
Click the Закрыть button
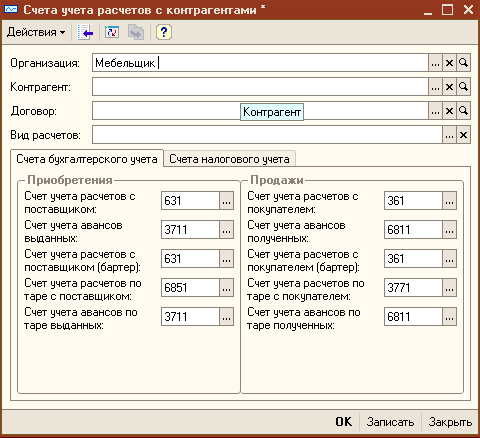pyautogui.click(x=450, y=422)
